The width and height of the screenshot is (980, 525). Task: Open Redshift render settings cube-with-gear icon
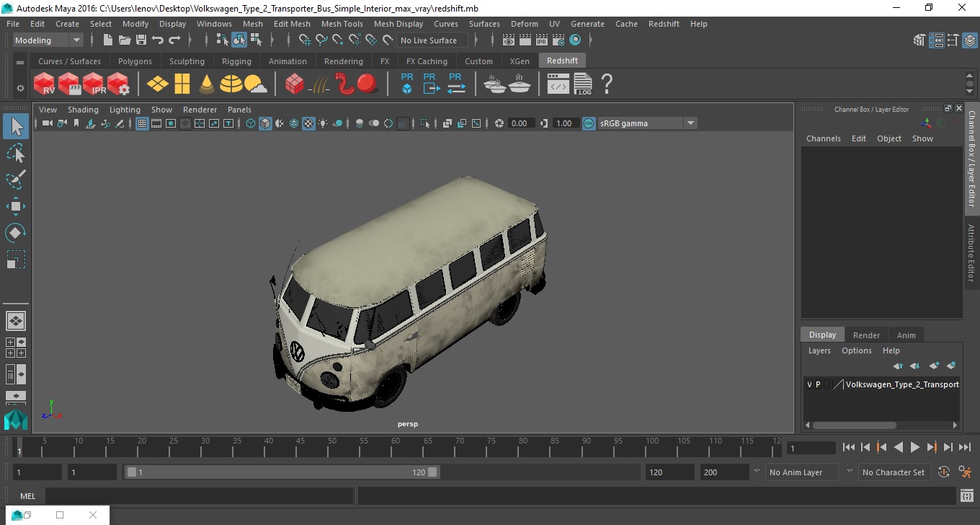tap(119, 84)
